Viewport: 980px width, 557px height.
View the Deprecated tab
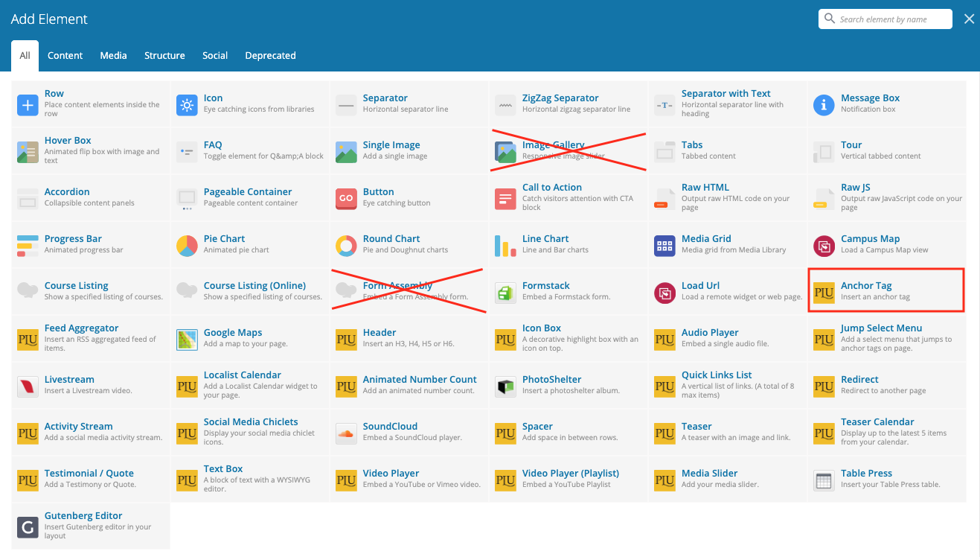point(270,55)
